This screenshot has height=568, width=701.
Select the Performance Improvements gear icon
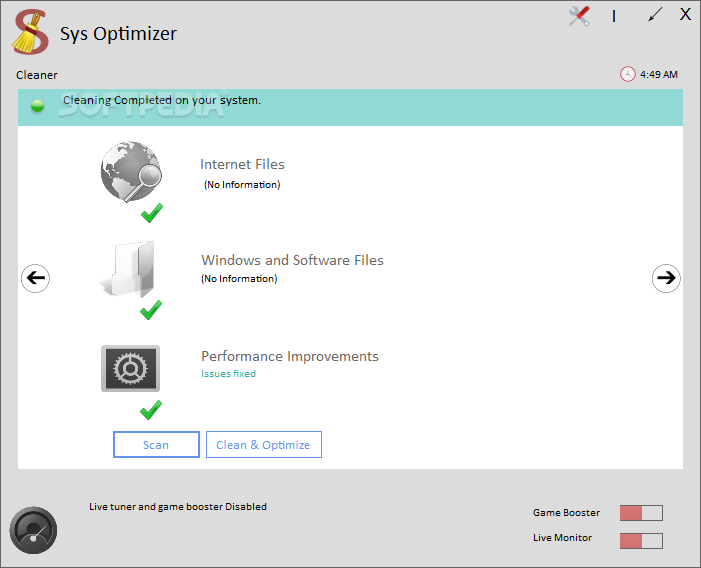point(131,369)
